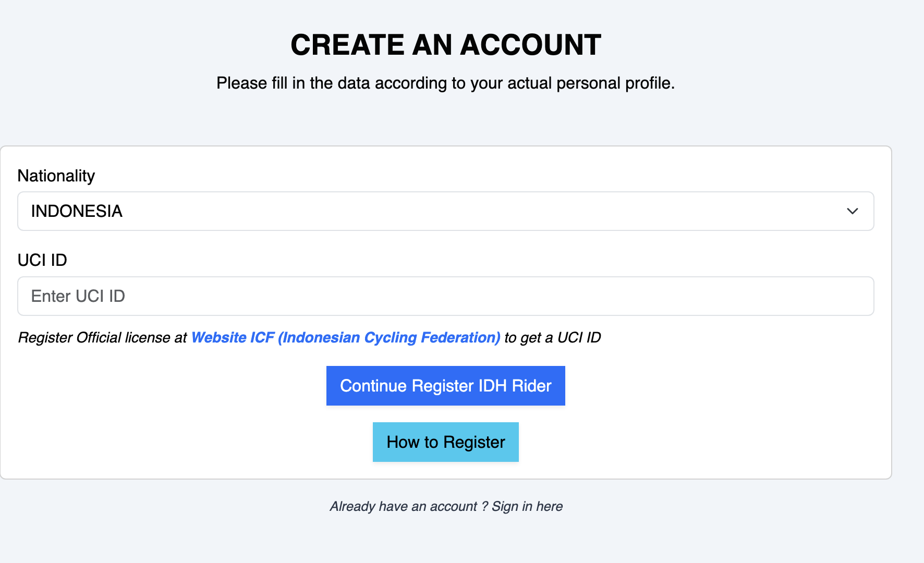Click the "Please fill in the data" subtitle
This screenshot has height=563, width=924.
(x=445, y=83)
